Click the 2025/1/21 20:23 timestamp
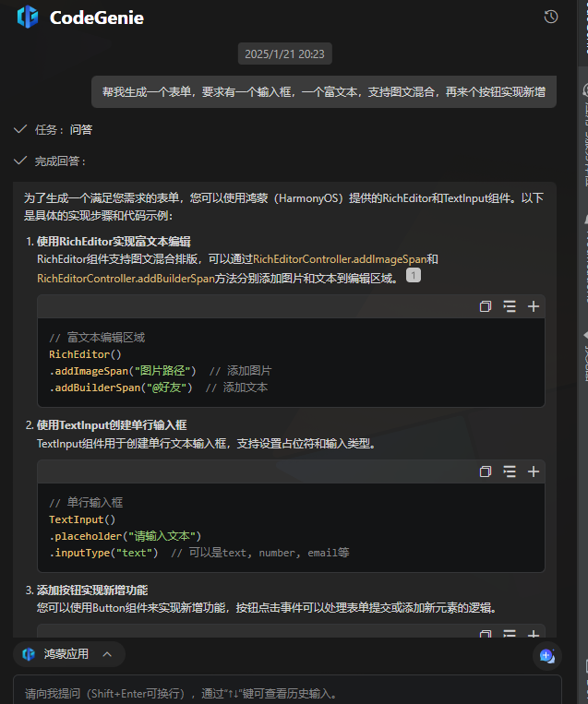 (x=285, y=54)
